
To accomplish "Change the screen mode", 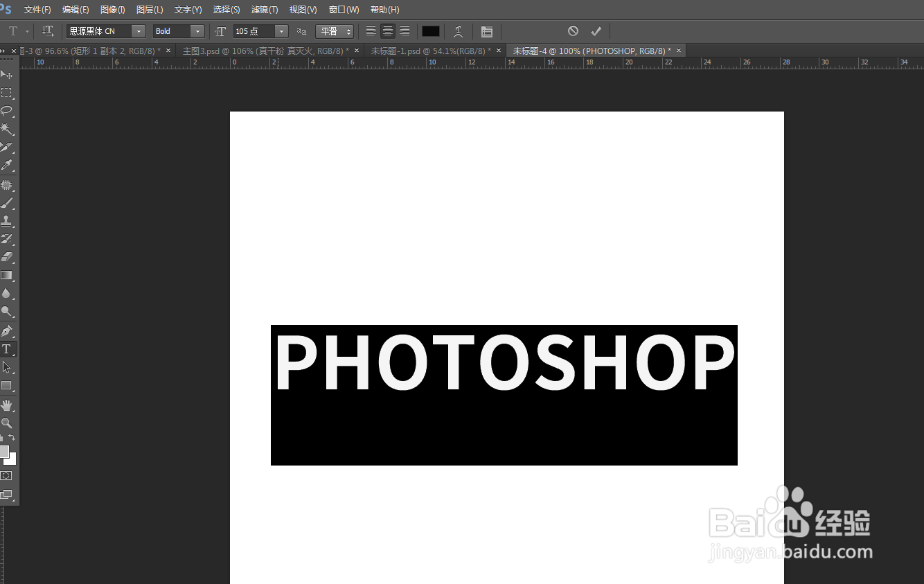I will pos(6,494).
